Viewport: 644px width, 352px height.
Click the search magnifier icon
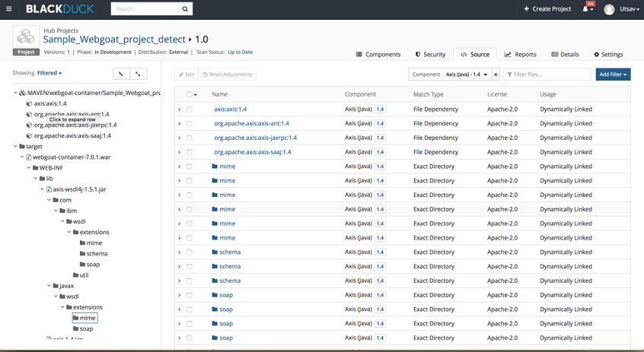185,9
